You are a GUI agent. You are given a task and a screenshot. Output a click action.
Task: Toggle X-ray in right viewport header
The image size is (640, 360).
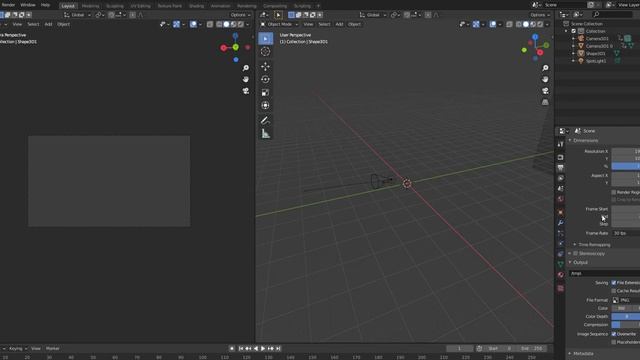click(x=509, y=24)
